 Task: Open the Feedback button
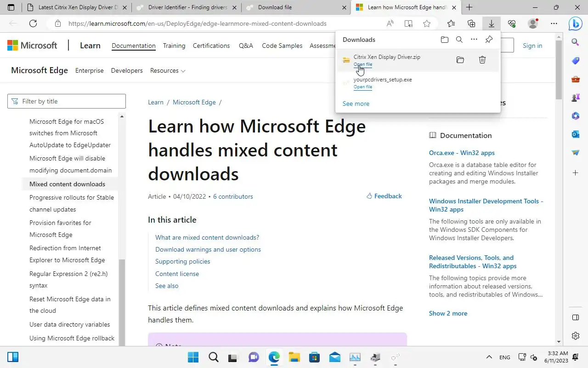pos(384,196)
